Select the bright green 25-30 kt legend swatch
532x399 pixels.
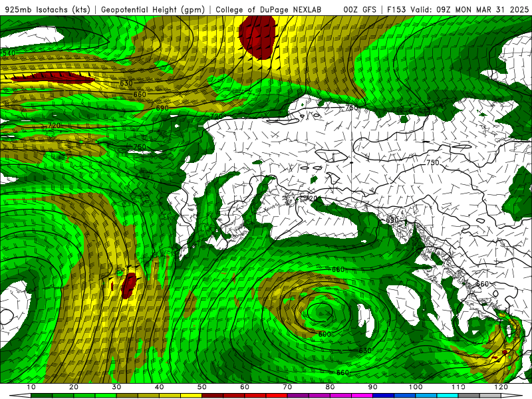click(106, 396)
